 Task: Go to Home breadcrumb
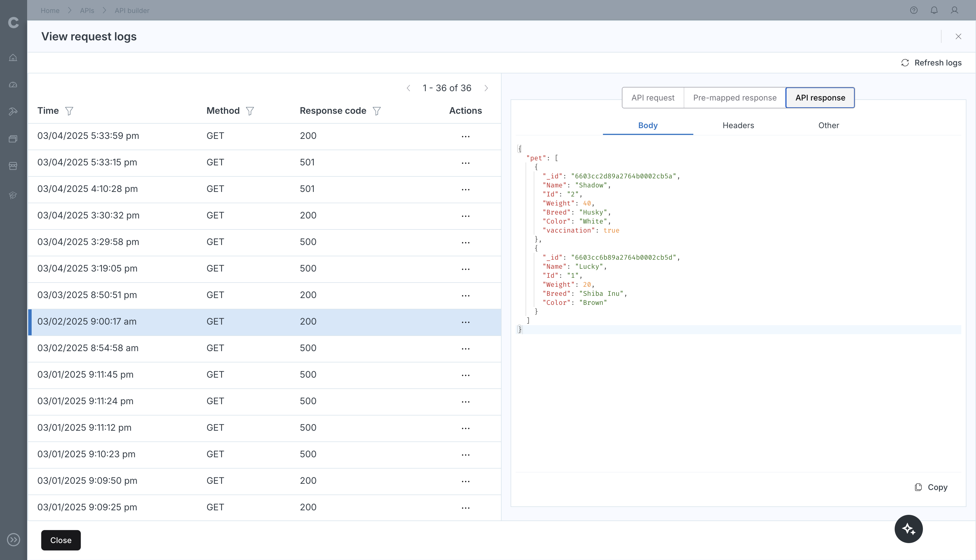tap(50, 10)
